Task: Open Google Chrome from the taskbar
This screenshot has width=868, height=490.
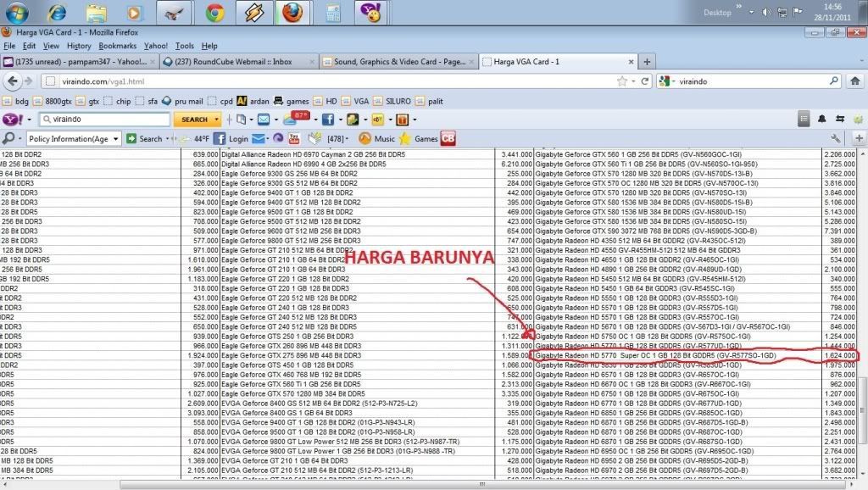Action: click(x=214, y=13)
